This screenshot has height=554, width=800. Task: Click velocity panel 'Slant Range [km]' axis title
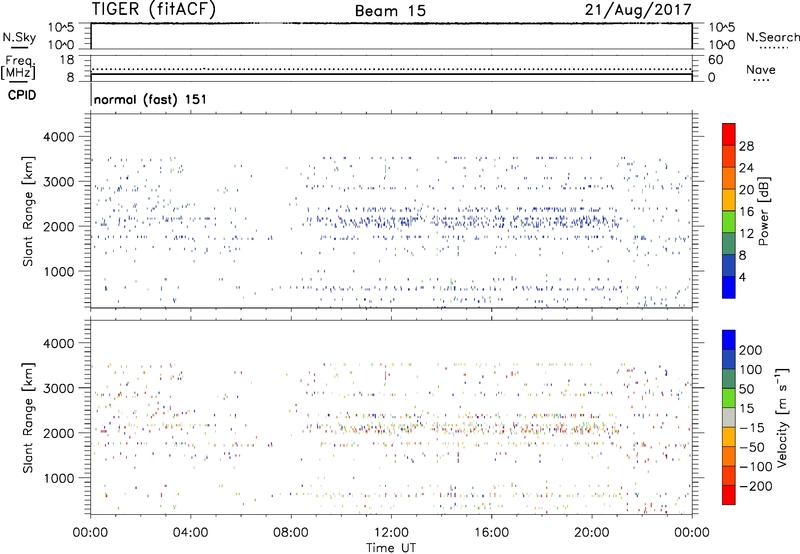[28, 418]
